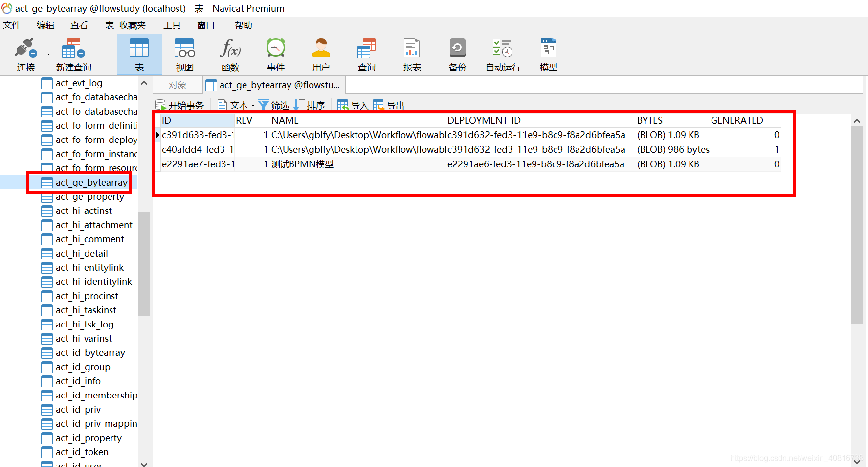
Task: Open the Function f(x) icon
Action: (230, 48)
